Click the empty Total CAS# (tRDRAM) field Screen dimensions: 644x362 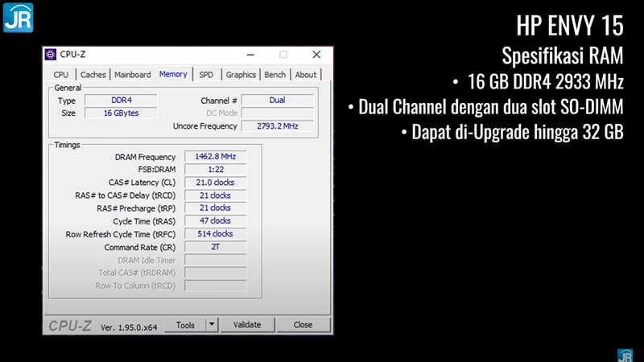pyautogui.click(x=215, y=273)
